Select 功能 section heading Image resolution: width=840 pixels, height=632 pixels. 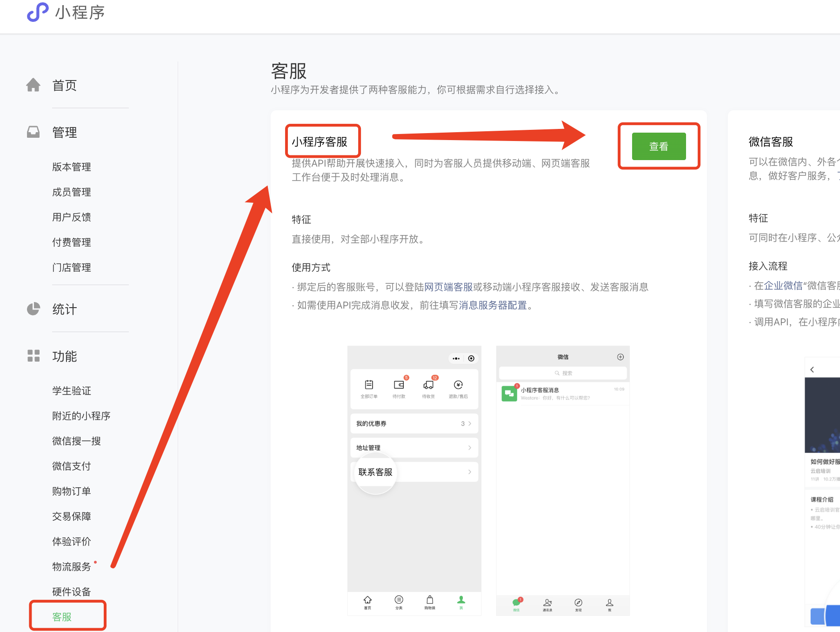click(65, 356)
